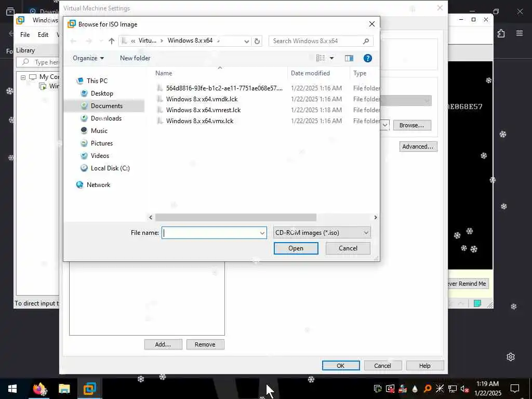Click the Windows 8.x x64 breadcrumb segment
This screenshot has height=399, width=532.
coord(190,41)
